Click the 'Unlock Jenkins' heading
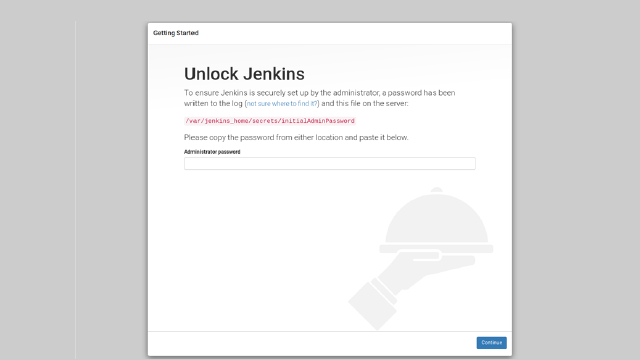The image size is (640, 360). (244, 74)
